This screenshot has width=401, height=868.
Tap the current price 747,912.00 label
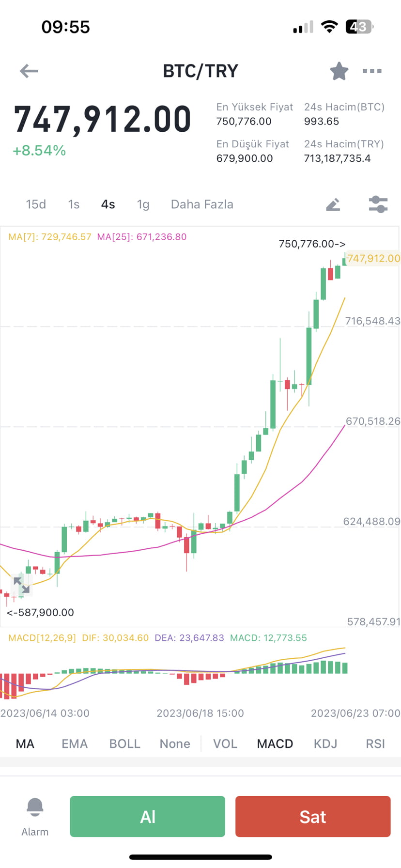[x=103, y=118]
